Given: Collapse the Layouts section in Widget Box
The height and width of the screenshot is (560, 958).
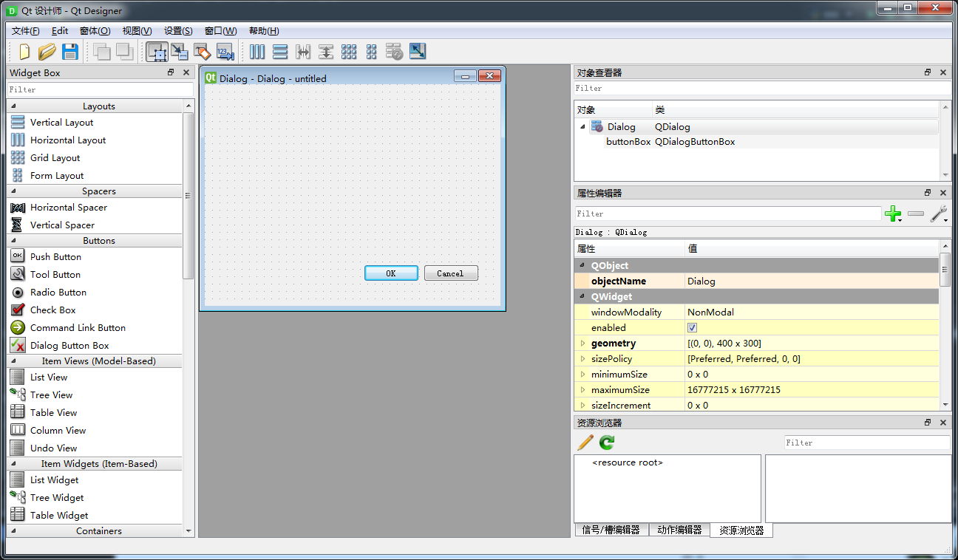Looking at the screenshot, I should (15, 106).
